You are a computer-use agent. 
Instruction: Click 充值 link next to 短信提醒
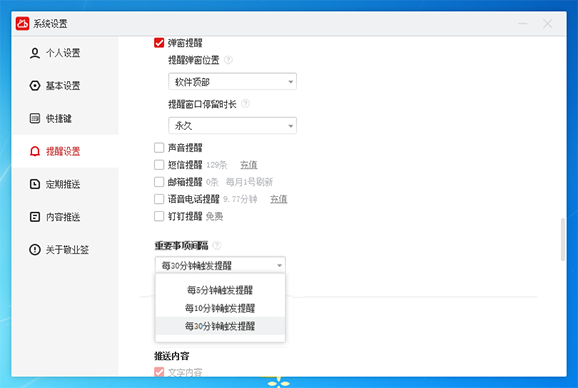click(x=249, y=165)
